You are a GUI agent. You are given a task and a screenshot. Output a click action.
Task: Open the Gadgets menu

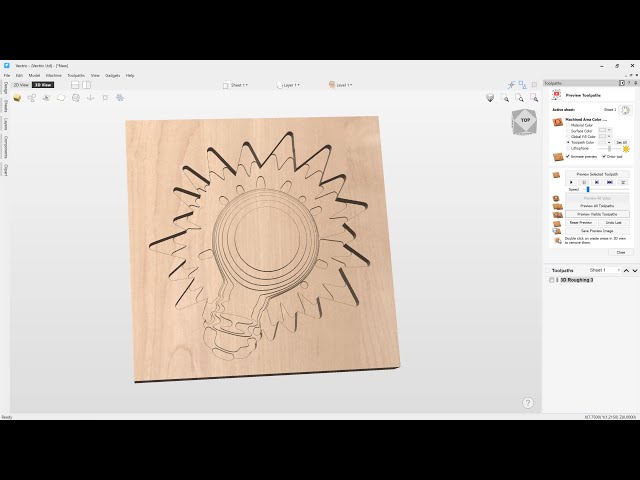pyautogui.click(x=113, y=76)
